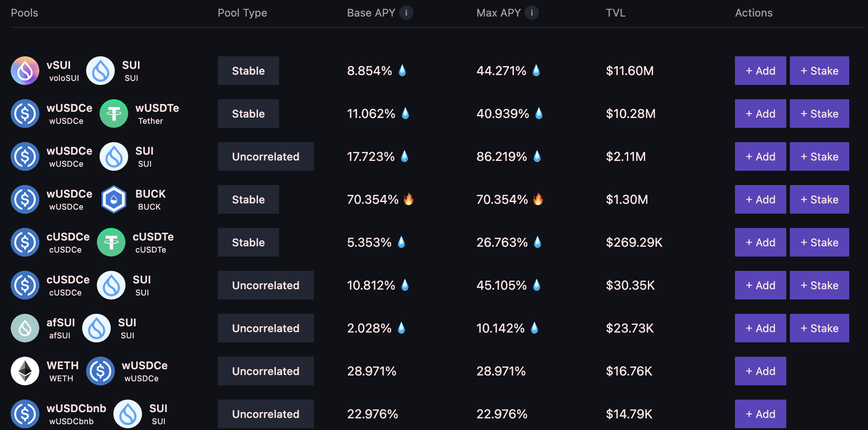Click the vSUI token icon
This screenshot has width=868, height=430.
pyautogui.click(x=25, y=71)
